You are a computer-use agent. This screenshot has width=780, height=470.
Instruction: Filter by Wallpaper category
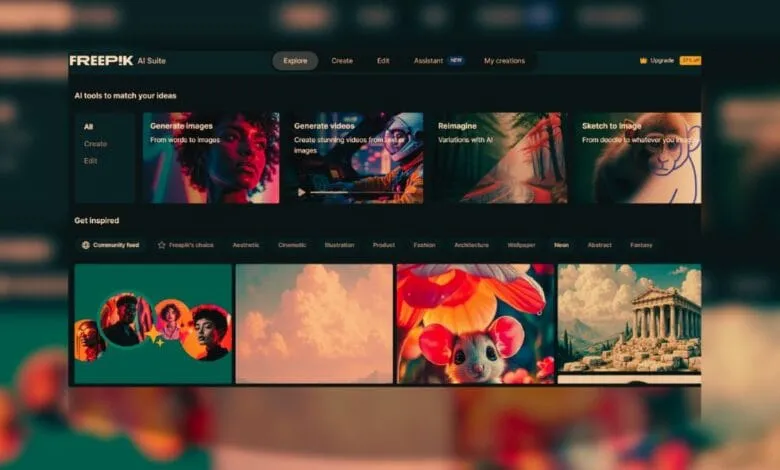(x=521, y=245)
